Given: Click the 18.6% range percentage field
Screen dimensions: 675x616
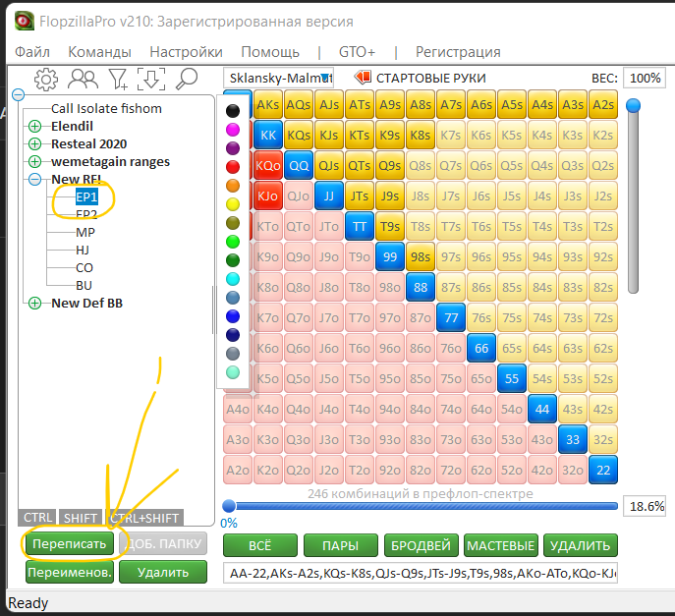Looking at the screenshot, I should pyautogui.click(x=645, y=506).
